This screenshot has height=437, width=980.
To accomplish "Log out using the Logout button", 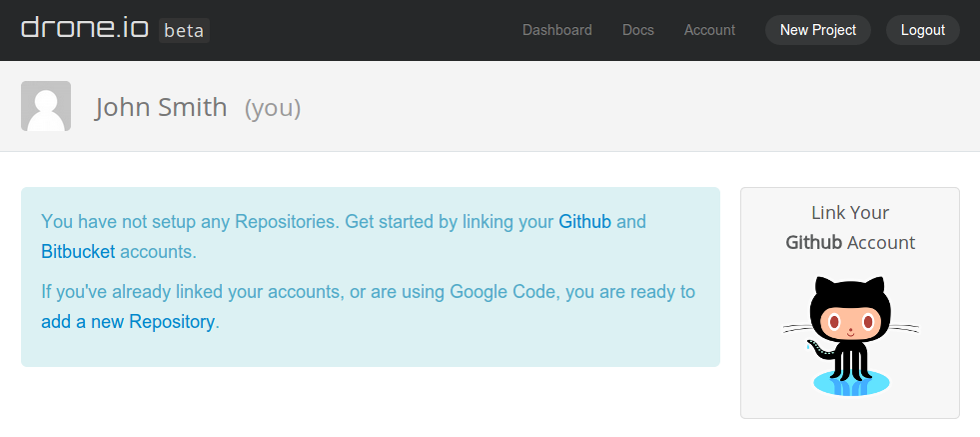I will pyautogui.click(x=922, y=30).
